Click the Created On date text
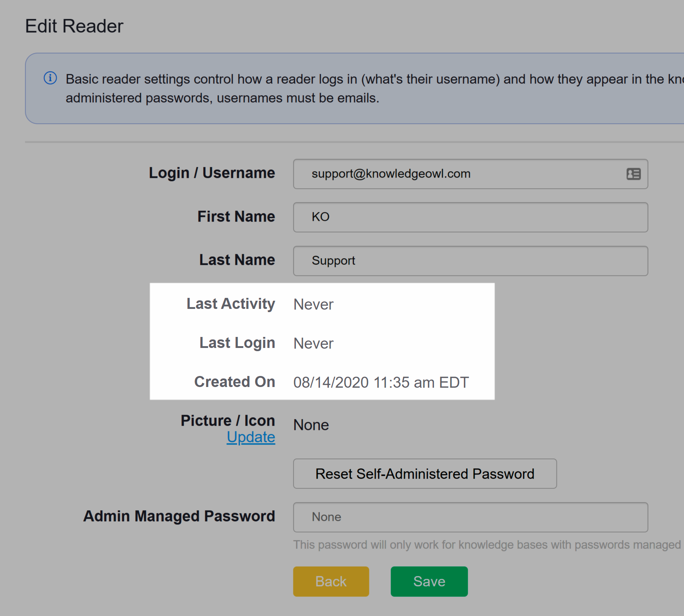 381,383
